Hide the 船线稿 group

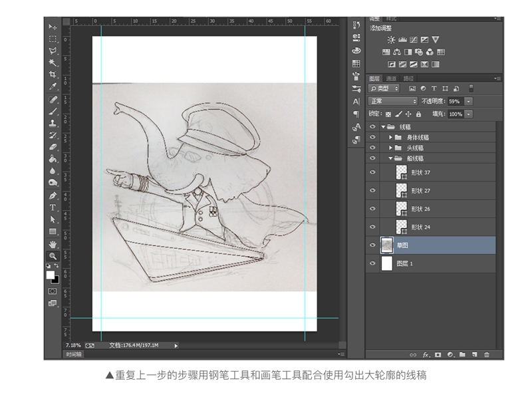372,158
